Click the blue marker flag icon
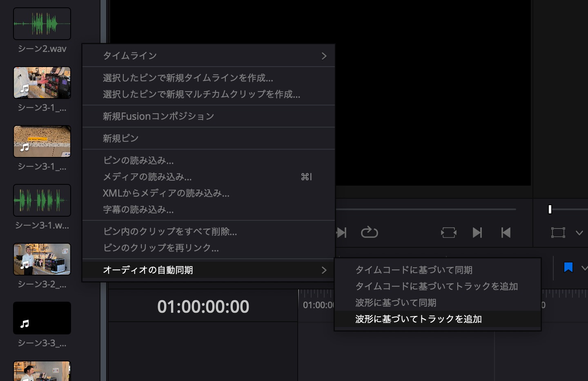588x381 pixels. pos(568,267)
